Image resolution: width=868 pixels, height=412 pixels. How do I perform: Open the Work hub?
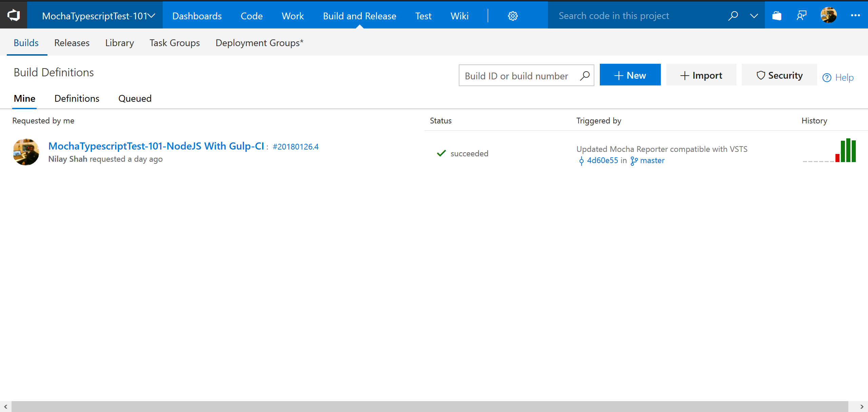[x=293, y=16]
